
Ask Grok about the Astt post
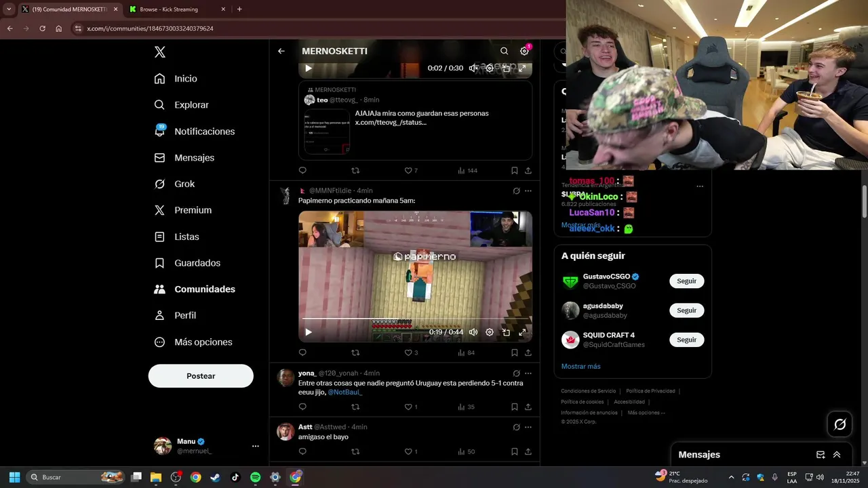pos(517,427)
